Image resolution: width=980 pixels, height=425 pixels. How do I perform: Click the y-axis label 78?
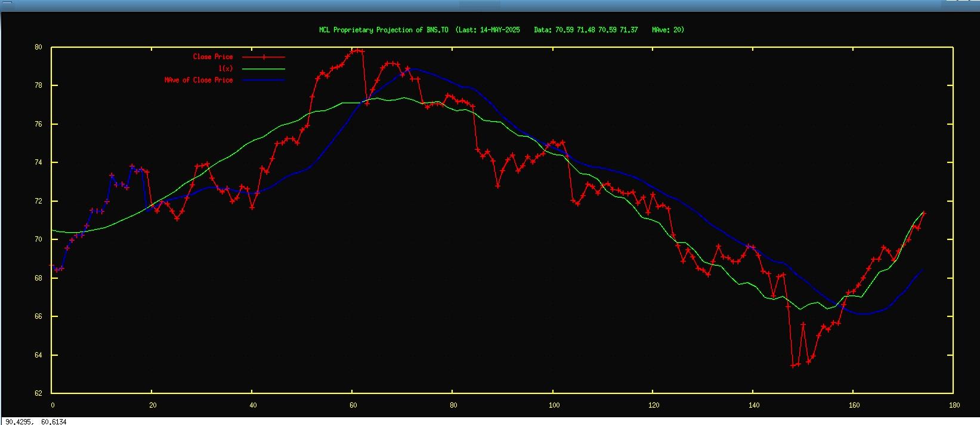click(x=39, y=85)
